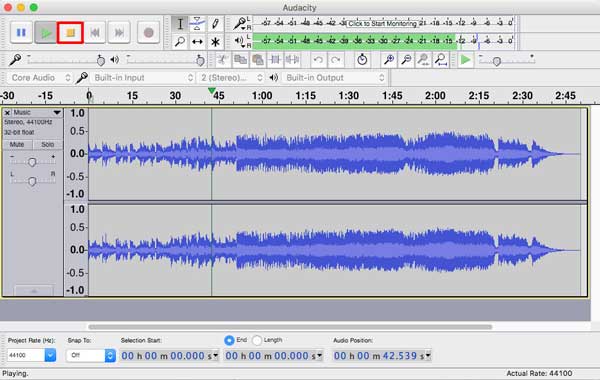The image size is (600, 380).
Task: Select the Envelope tool
Action: pyautogui.click(x=197, y=24)
